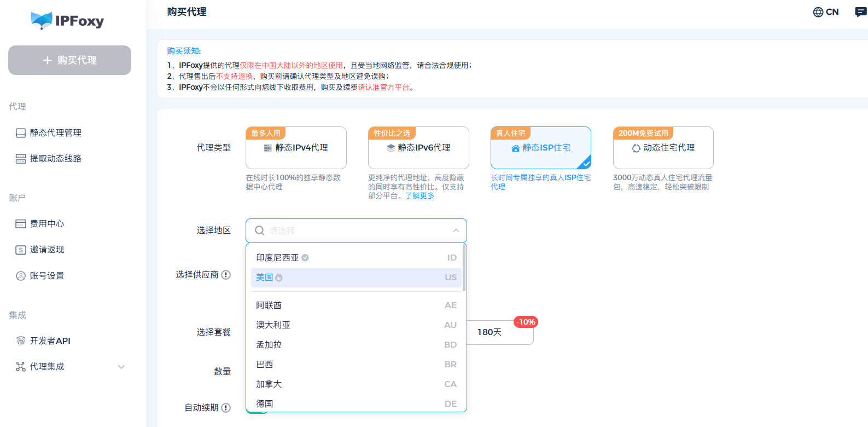Click the 代理集成 nodes icon
The image size is (868, 427).
click(x=21, y=367)
